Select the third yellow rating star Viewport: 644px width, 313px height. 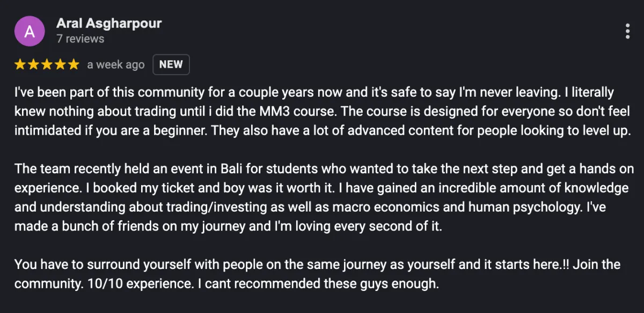click(47, 64)
